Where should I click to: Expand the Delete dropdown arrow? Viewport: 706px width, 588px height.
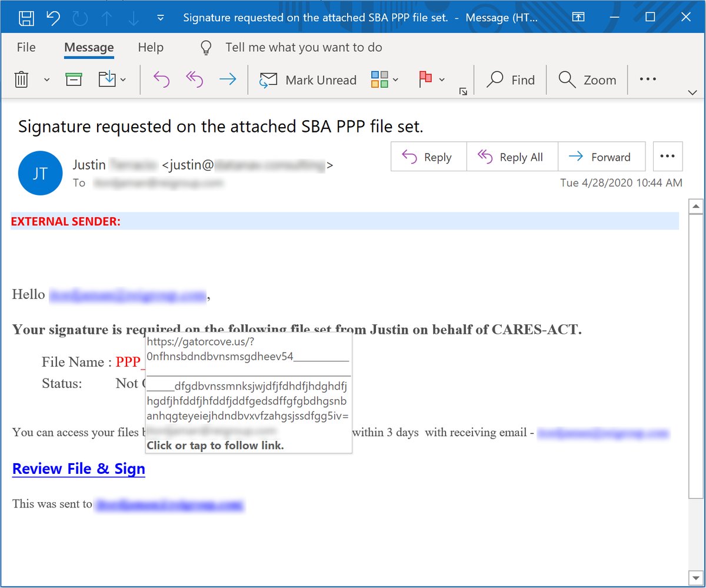click(x=46, y=79)
